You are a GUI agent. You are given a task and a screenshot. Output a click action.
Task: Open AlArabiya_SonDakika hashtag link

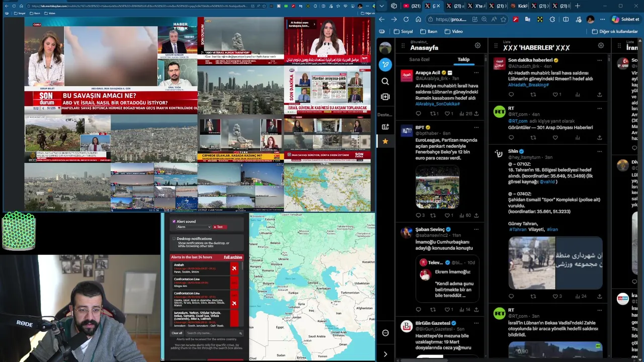(x=437, y=104)
